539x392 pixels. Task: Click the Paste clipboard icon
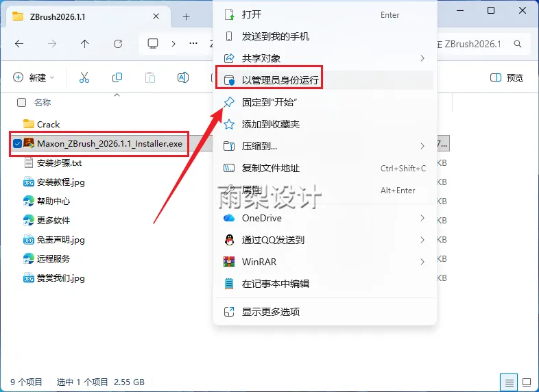[x=150, y=77]
